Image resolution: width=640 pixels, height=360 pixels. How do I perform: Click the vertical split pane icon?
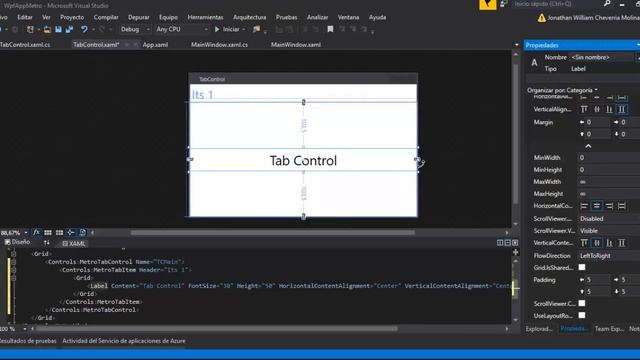[500, 243]
